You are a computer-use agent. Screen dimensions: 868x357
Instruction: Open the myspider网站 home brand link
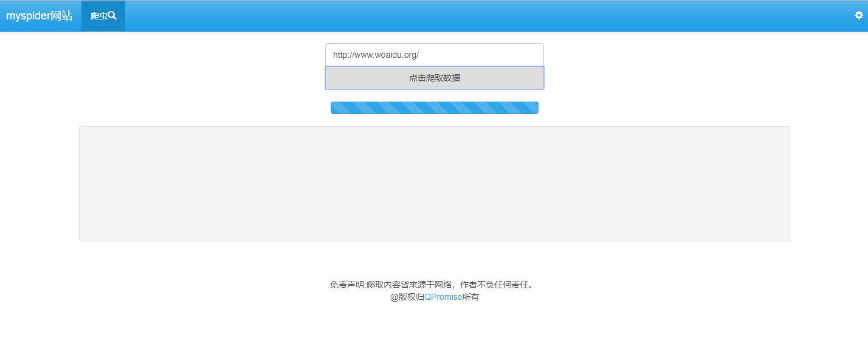point(39,15)
